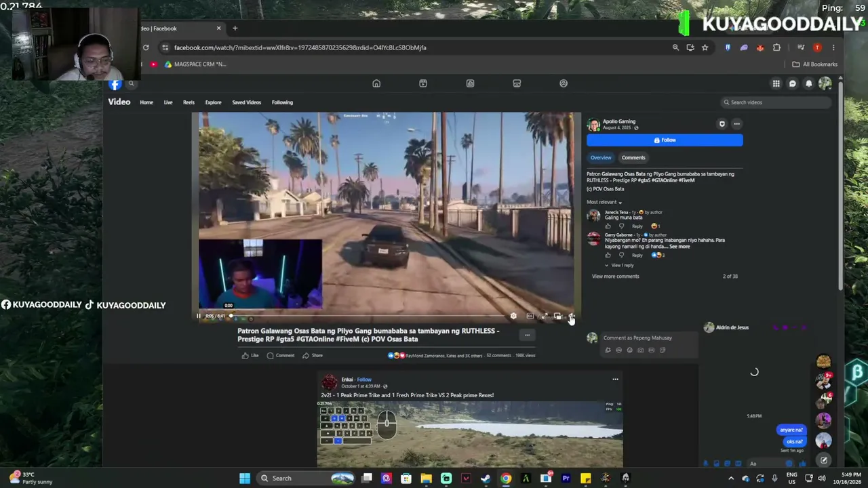The height and width of the screenshot is (488, 868).
Task: Open notifications bell icon
Action: tap(808, 83)
